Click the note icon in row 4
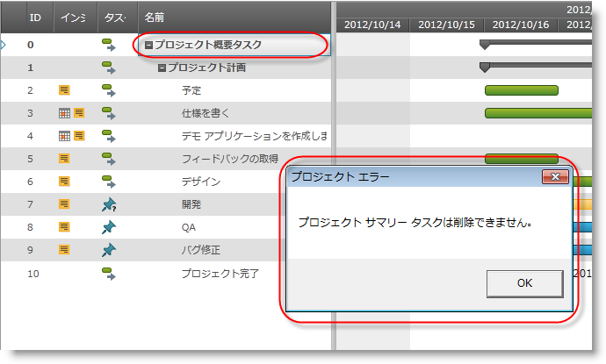This screenshot has width=606, height=364. (x=79, y=135)
